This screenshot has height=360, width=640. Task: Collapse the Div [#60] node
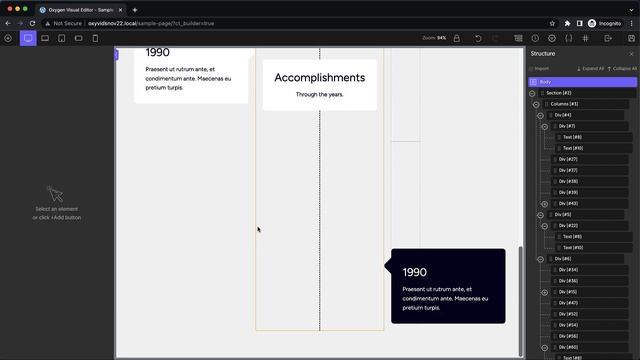pos(544,348)
